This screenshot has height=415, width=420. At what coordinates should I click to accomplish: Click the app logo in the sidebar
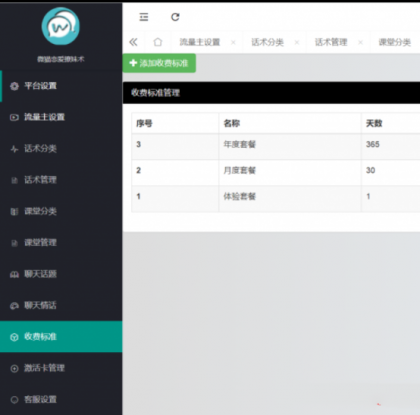[x=61, y=26]
